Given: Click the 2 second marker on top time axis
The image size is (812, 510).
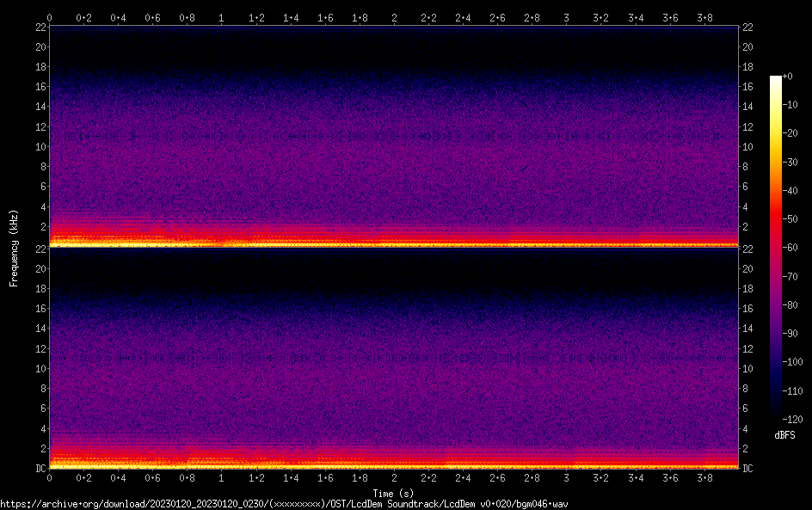Looking at the screenshot, I should (x=394, y=17).
